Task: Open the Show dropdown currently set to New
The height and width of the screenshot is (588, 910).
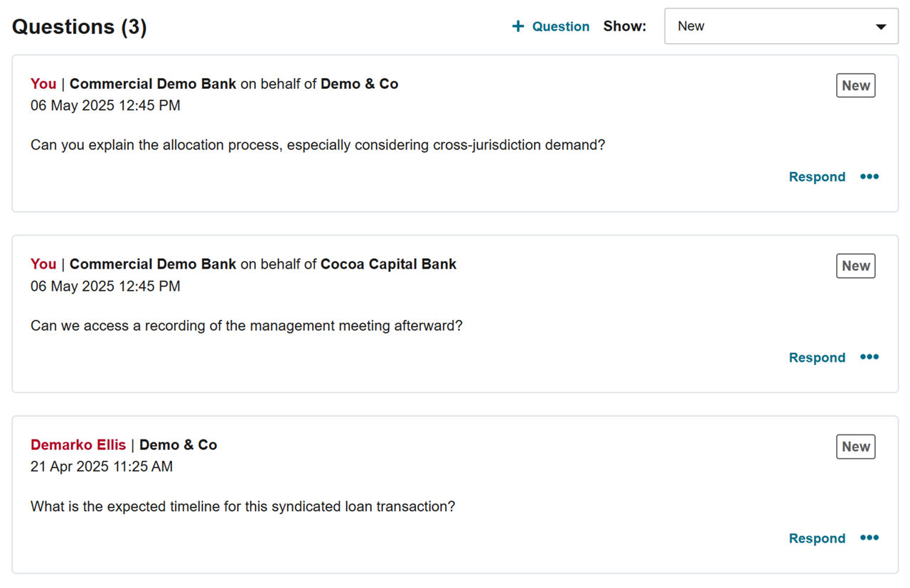Action: (x=781, y=26)
